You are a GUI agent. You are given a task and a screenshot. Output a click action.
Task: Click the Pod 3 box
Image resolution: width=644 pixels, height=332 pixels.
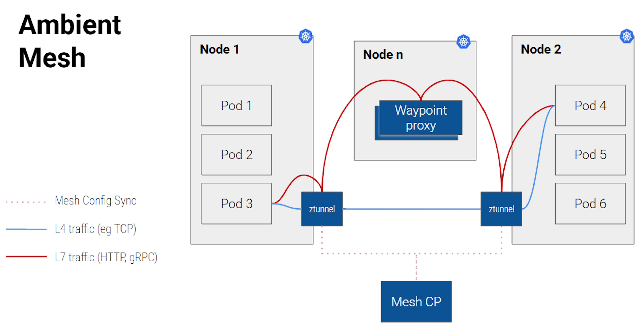coord(236,204)
